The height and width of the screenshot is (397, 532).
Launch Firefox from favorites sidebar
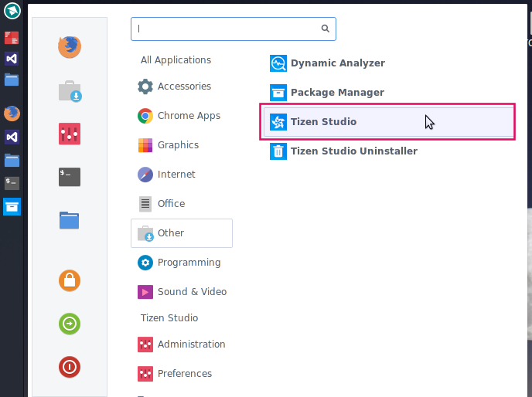[70, 47]
